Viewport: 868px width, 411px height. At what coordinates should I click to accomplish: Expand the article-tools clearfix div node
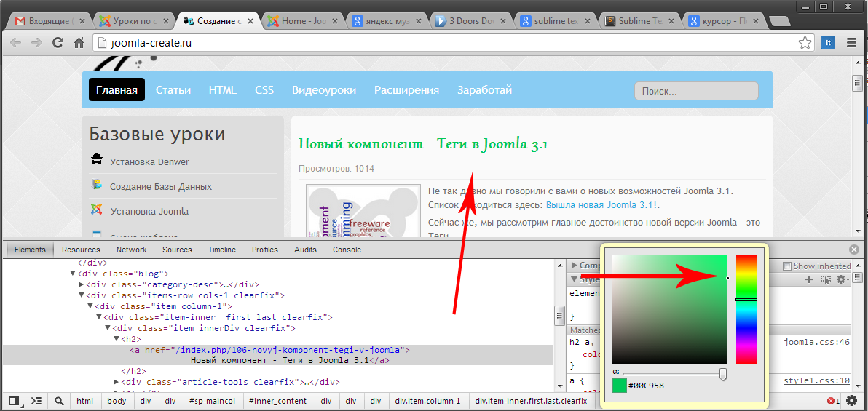[117, 382]
